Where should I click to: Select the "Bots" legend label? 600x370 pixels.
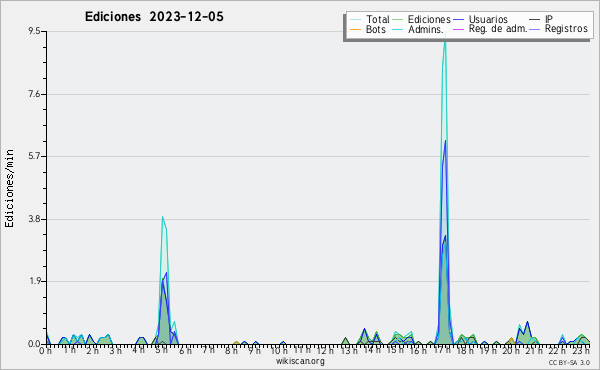376,29
